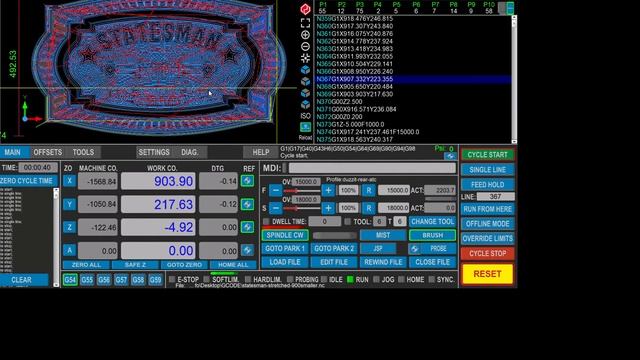Select G55 work offset

pos(87,280)
